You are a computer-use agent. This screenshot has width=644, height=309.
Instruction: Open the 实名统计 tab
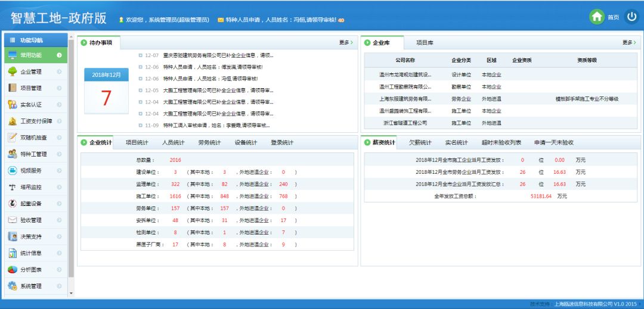(456, 143)
